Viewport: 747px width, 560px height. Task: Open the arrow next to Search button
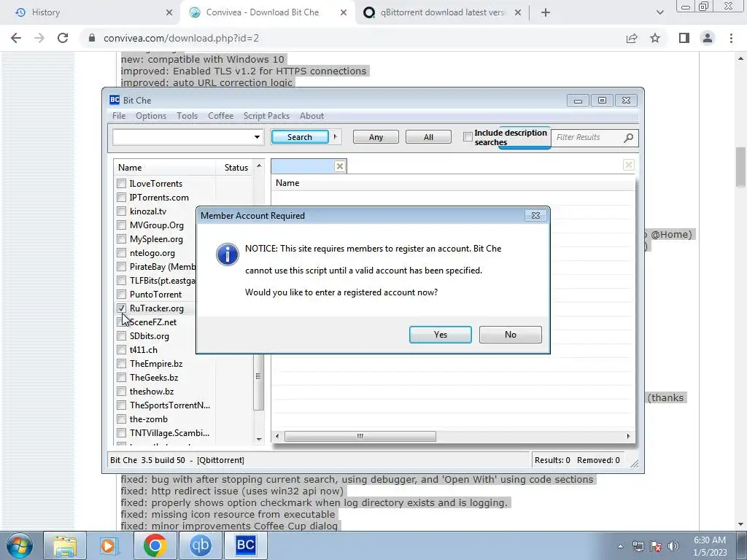335,136
